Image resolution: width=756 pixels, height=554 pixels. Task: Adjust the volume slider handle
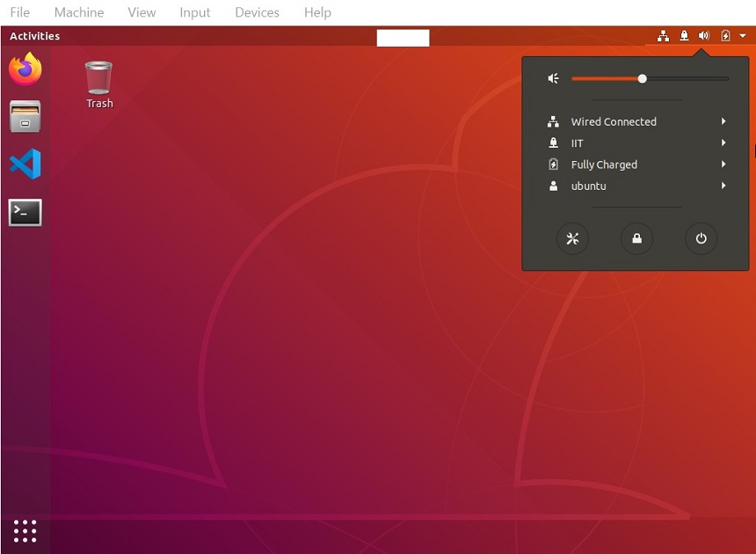pyautogui.click(x=642, y=78)
